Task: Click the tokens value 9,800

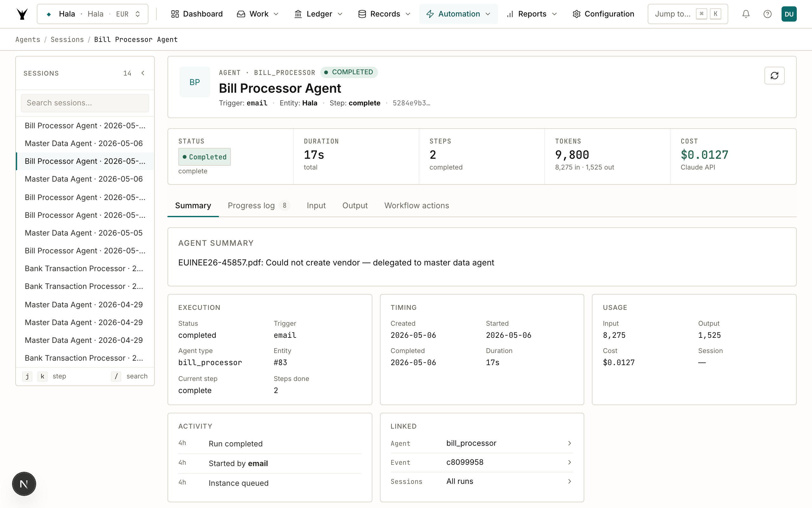Action: pyautogui.click(x=572, y=155)
